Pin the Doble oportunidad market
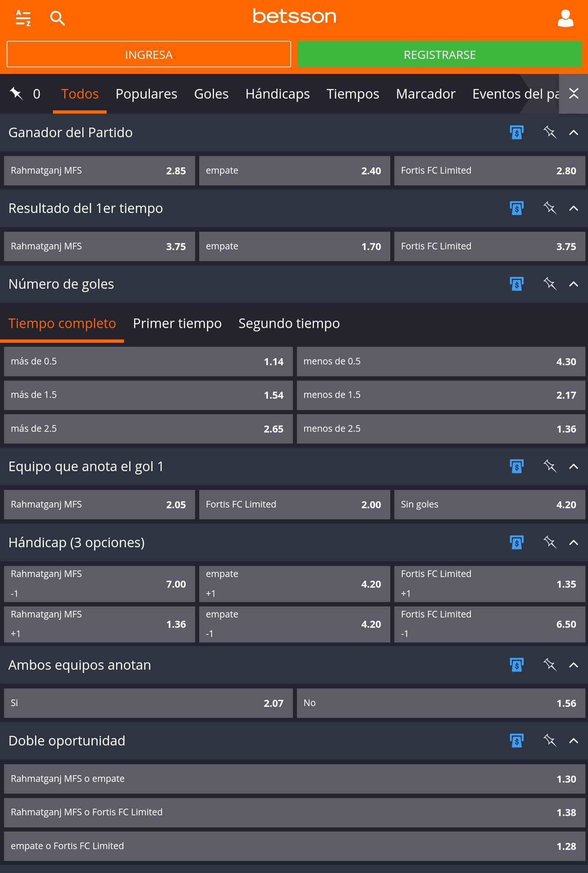This screenshot has height=873, width=588. pos(549,741)
